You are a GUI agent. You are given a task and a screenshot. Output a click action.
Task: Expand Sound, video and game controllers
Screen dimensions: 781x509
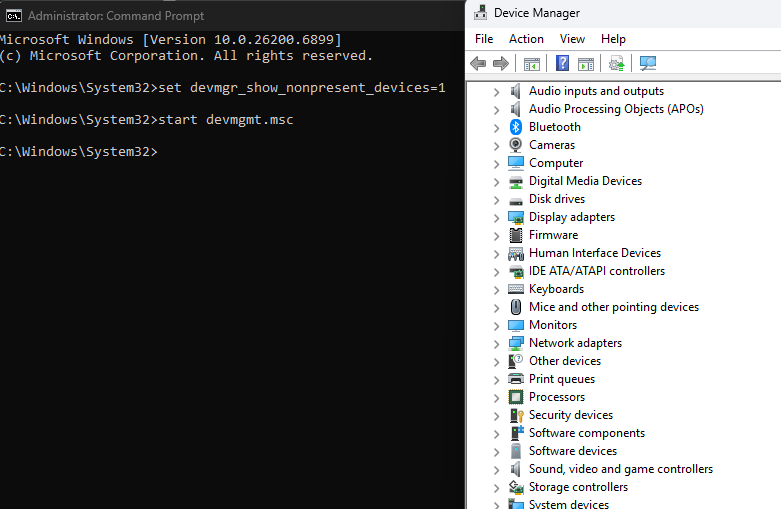tap(497, 469)
